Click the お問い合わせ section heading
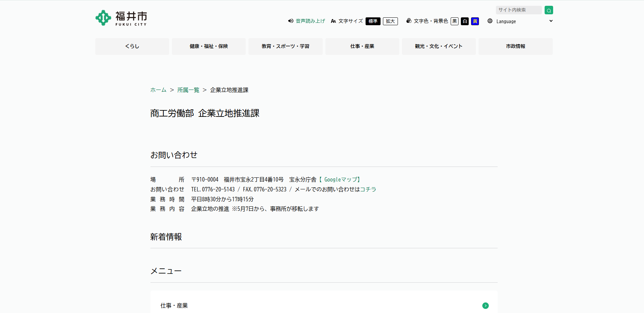Screen dimensions: 644x313 click(174, 155)
